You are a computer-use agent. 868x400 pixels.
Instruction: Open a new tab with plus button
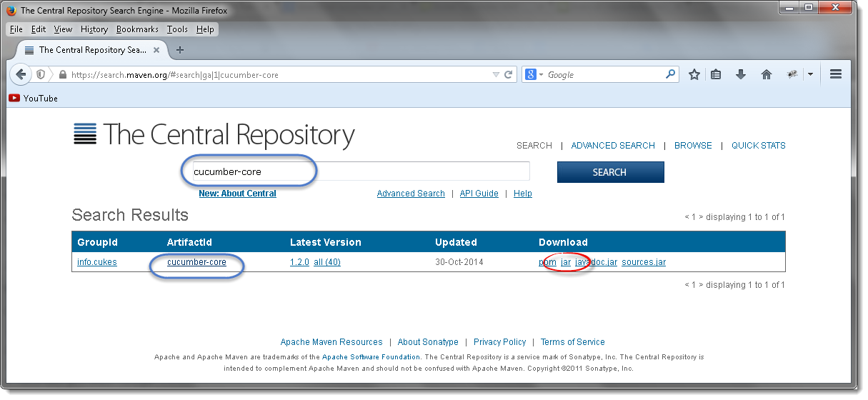click(x=180, y=49)
